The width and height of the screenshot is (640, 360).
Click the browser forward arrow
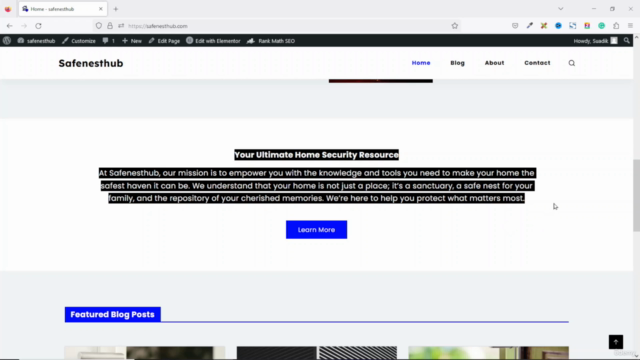pos(24,26)
